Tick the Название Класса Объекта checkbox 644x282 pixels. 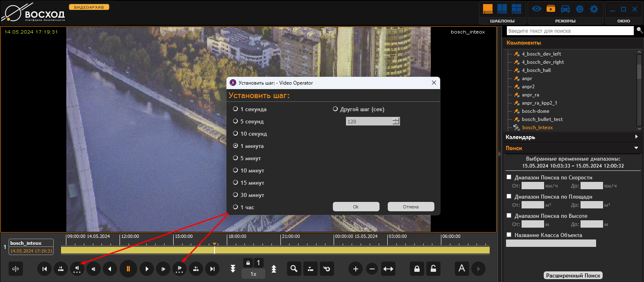click(509, 235)
